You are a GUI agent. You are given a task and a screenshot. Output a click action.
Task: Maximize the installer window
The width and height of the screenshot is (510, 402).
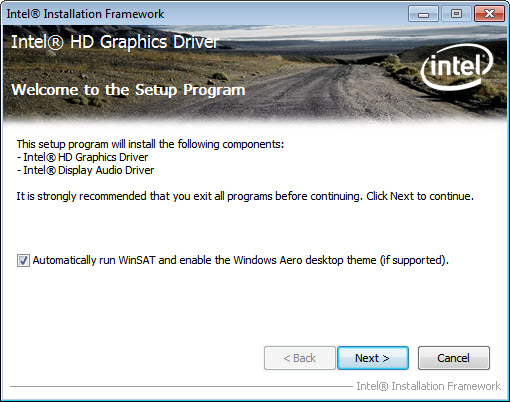point(456,14)
